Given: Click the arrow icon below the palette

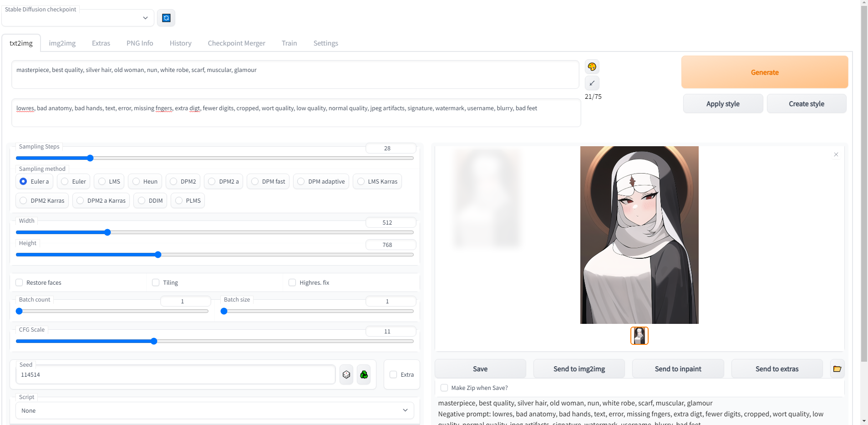Looking at the screenshot, I should pyautogui.click(x=592, y=83).
